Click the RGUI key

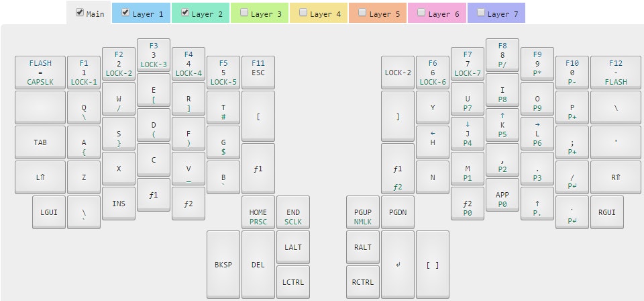click(x=607, y=212)
